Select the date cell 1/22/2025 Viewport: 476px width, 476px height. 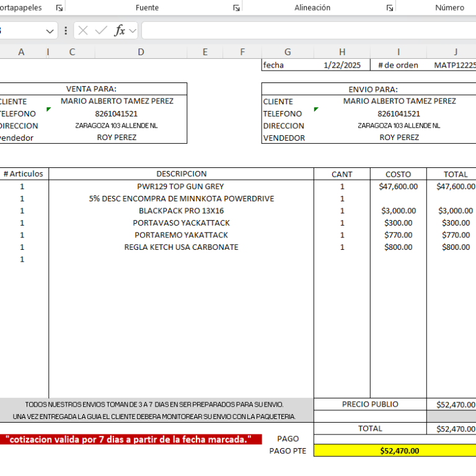[342, 65]
